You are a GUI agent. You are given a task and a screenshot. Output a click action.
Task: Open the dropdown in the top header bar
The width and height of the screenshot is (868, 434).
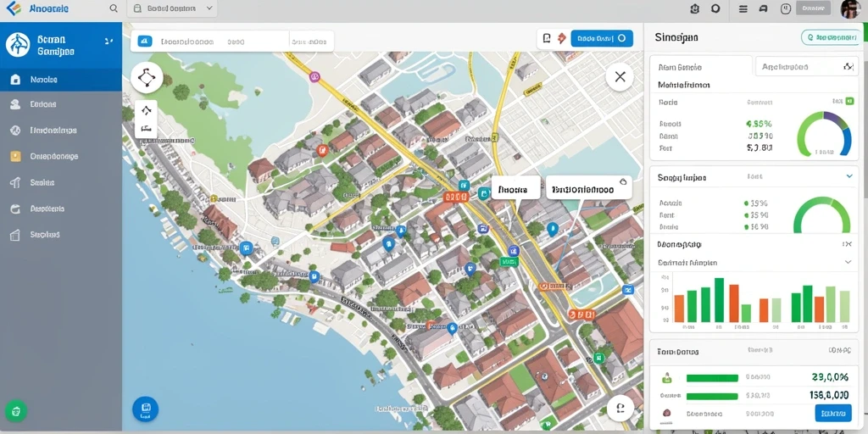[172, 8]
